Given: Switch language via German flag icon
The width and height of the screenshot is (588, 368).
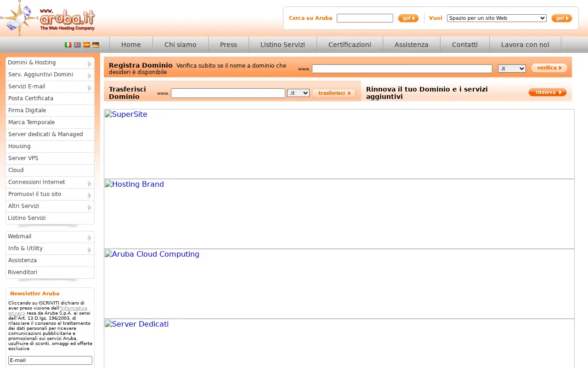Looking at the screenshot, I should [x=96, y=45].
